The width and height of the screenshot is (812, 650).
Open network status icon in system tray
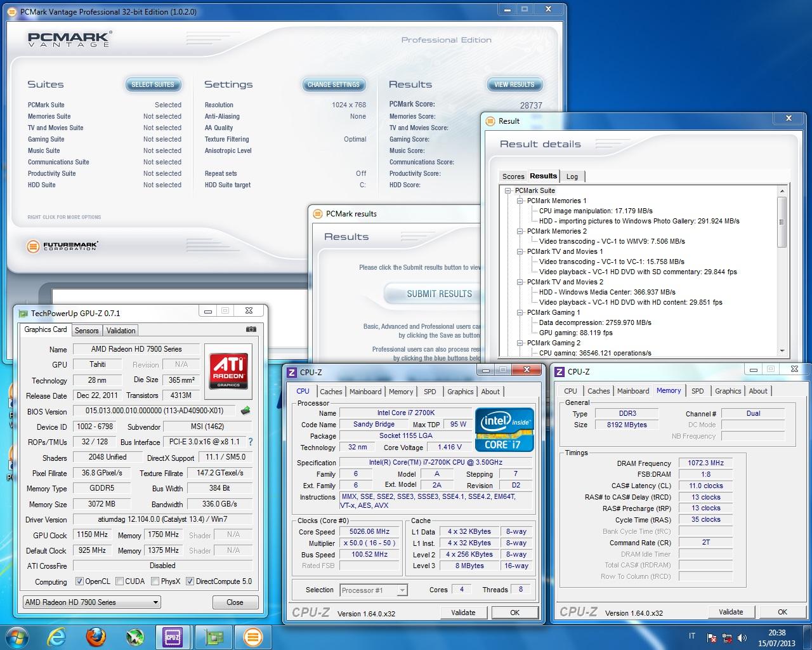tap(727, 638)
